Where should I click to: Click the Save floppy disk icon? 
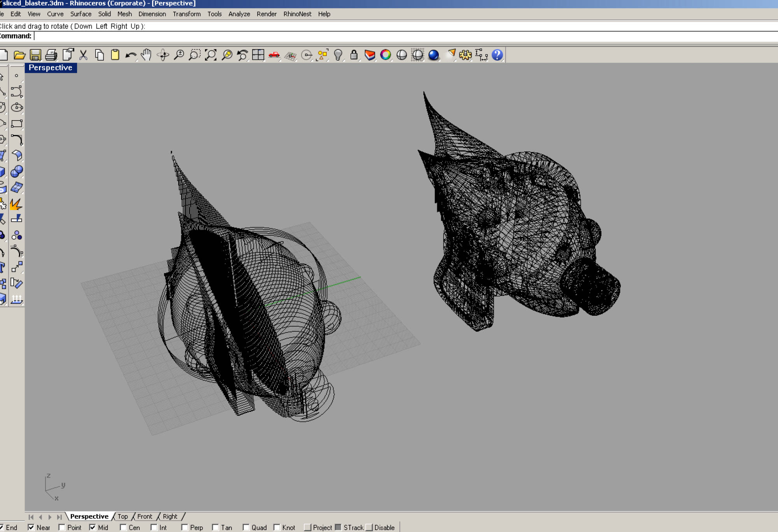point(35,55)
